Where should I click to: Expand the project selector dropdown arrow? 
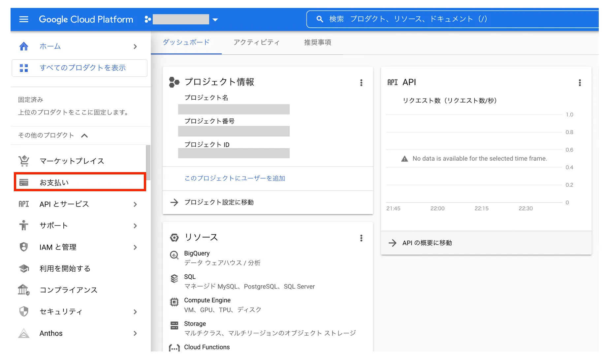[215, 20]
